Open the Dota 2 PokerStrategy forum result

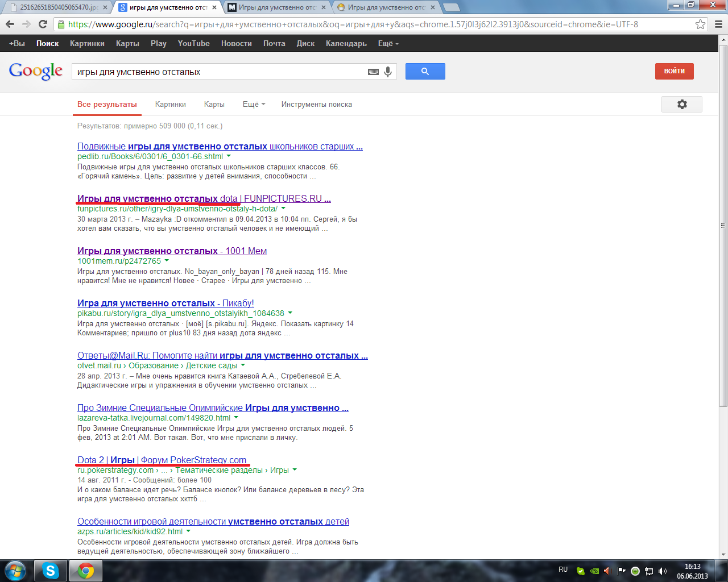(162, 460)
